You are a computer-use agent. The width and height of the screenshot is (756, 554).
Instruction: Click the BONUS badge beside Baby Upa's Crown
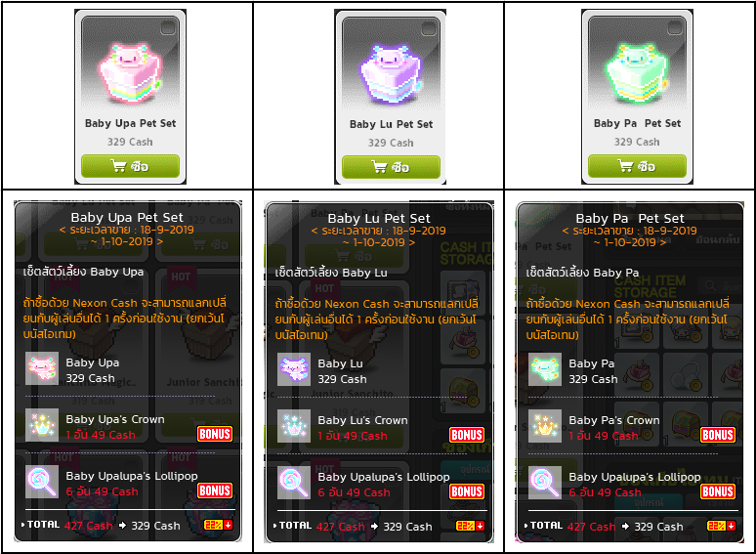pyautogui.click(x=215, y=434)
